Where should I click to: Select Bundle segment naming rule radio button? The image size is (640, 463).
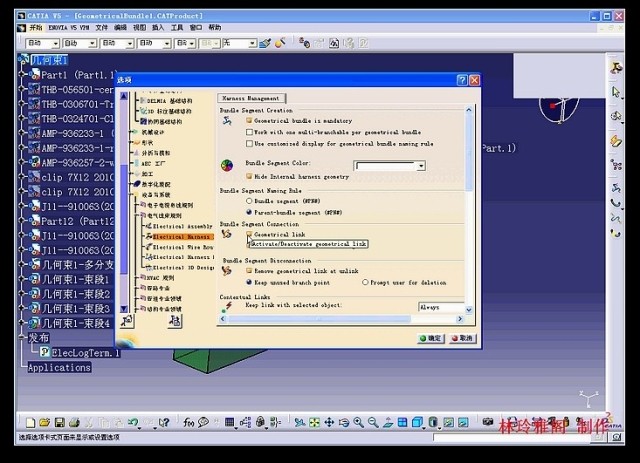point(249,201)
